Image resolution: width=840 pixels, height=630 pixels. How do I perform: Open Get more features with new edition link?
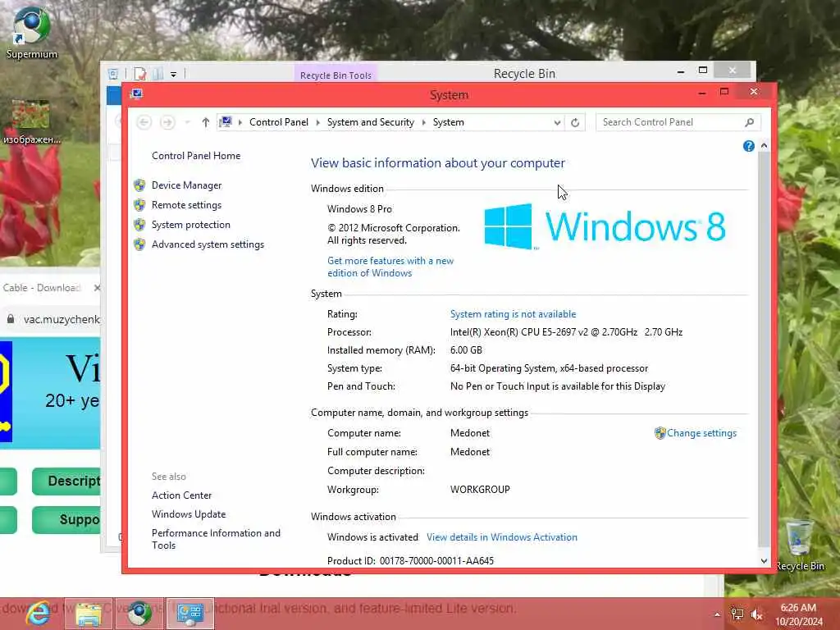pyautogui.click(x=390, y=267)
